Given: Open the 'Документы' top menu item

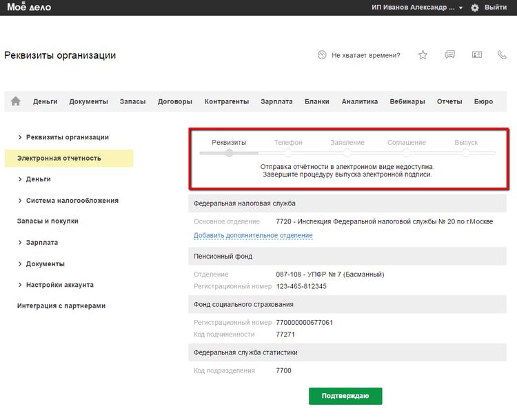Looking at the screenshot, I should click(x=88, y=101).
